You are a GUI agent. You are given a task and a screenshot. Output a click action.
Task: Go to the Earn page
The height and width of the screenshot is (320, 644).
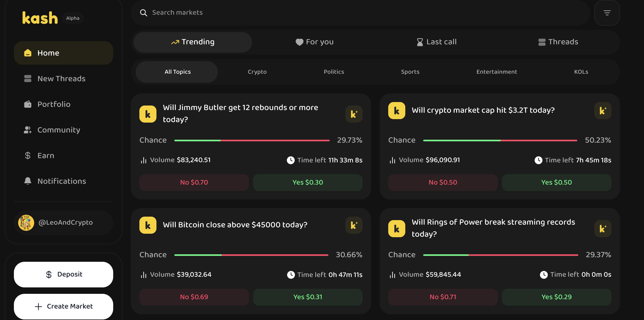46,155
